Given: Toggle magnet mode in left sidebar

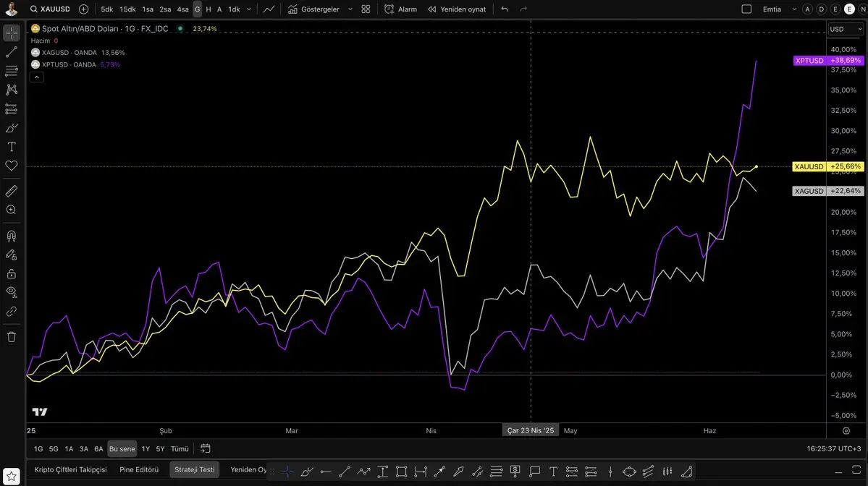Looking at the screenshot, I should 12,236.
